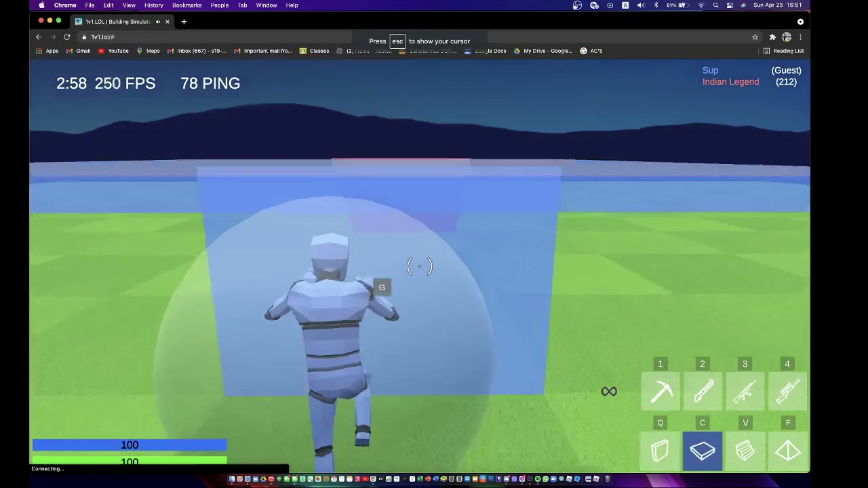Choose the cone roof build piece (F)
Screen dimensions: 868x488
tap(787, 451)
